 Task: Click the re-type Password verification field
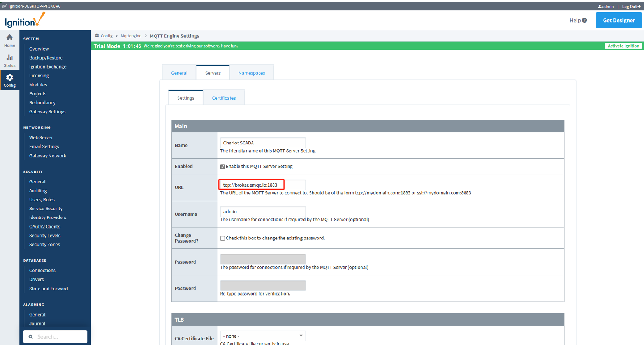(263, 285)
